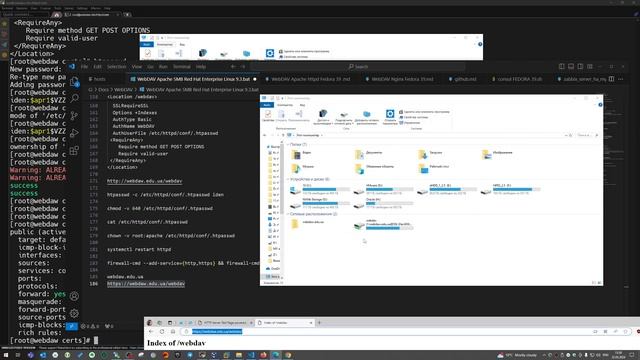Click Help icon in front Explorer window
Screen dimensions: 640x360
[600, 105]
